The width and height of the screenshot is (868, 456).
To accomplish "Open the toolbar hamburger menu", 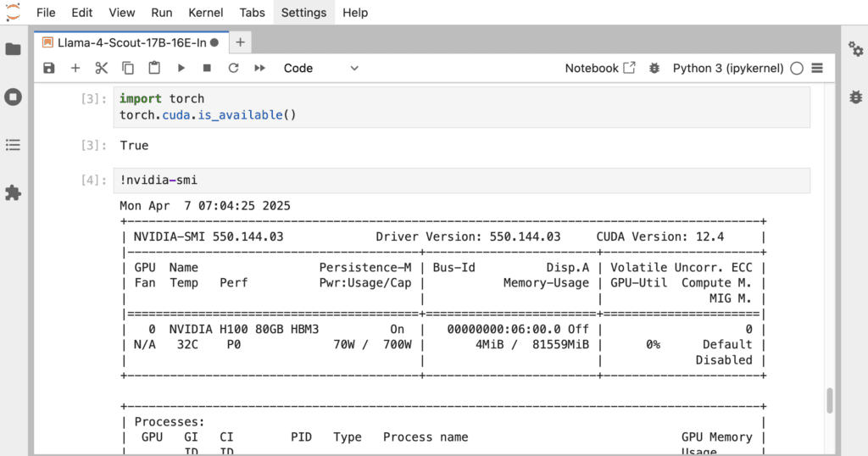I will pos(817,68).
